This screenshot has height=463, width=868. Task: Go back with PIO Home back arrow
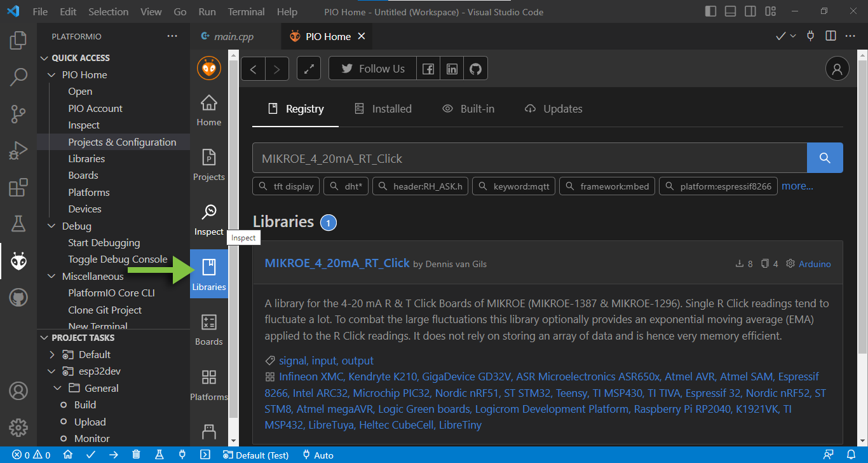click(x=253, y=69)
